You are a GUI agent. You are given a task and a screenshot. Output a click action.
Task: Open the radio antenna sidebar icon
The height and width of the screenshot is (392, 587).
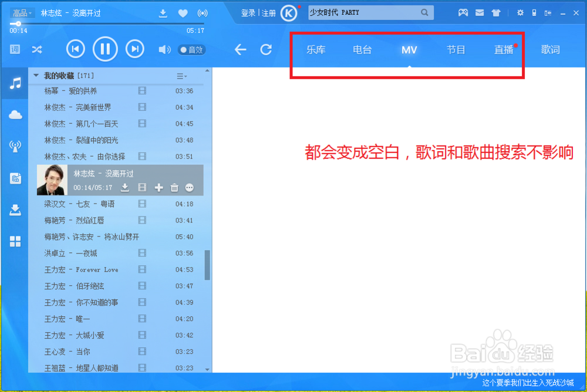pyautogui.click(x=15, y=146)
